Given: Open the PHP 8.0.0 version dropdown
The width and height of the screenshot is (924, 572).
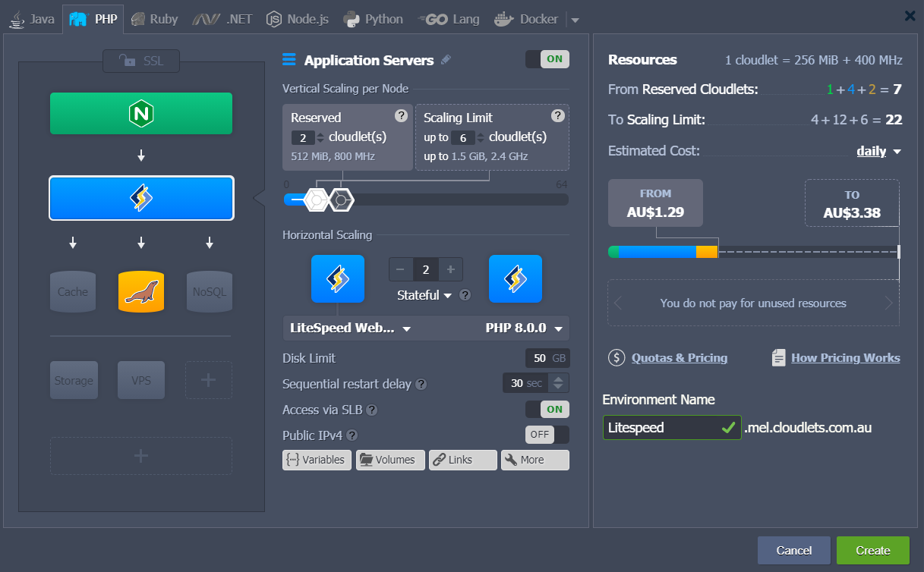Looking at the screenshot, I should pos(524,328).
